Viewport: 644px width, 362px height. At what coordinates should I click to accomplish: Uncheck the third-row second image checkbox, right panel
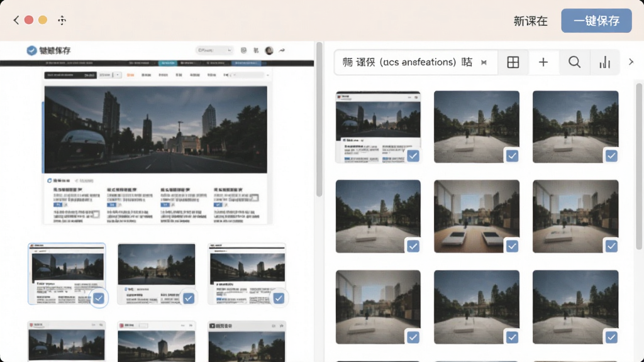tap(512, 337)
